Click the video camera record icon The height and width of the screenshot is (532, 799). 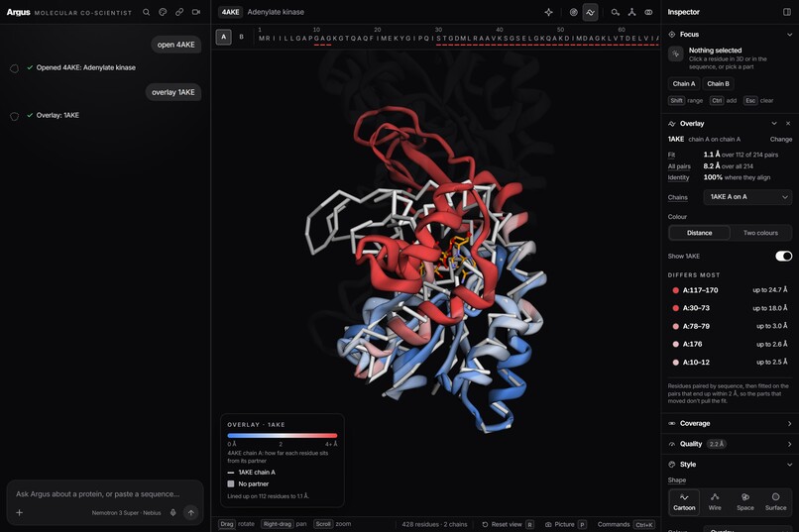point(196,12)
